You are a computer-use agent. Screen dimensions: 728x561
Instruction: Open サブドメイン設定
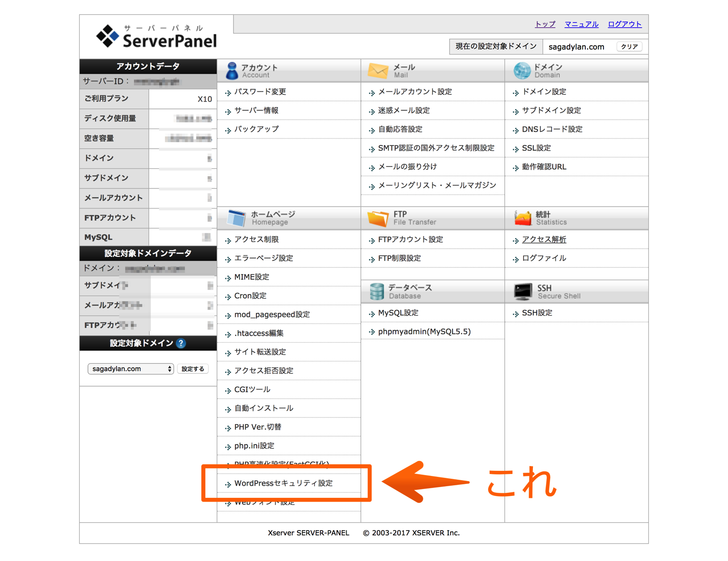point(552,110)
